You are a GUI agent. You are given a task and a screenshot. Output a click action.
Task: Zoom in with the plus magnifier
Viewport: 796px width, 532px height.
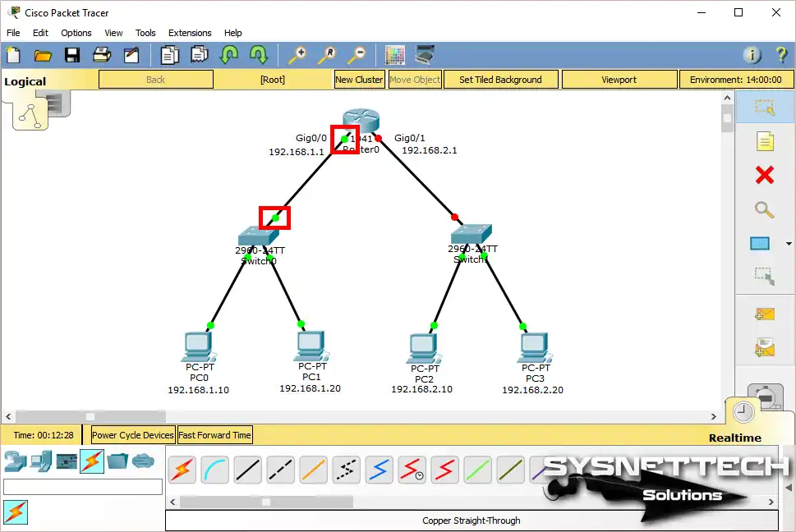(297, 55)
